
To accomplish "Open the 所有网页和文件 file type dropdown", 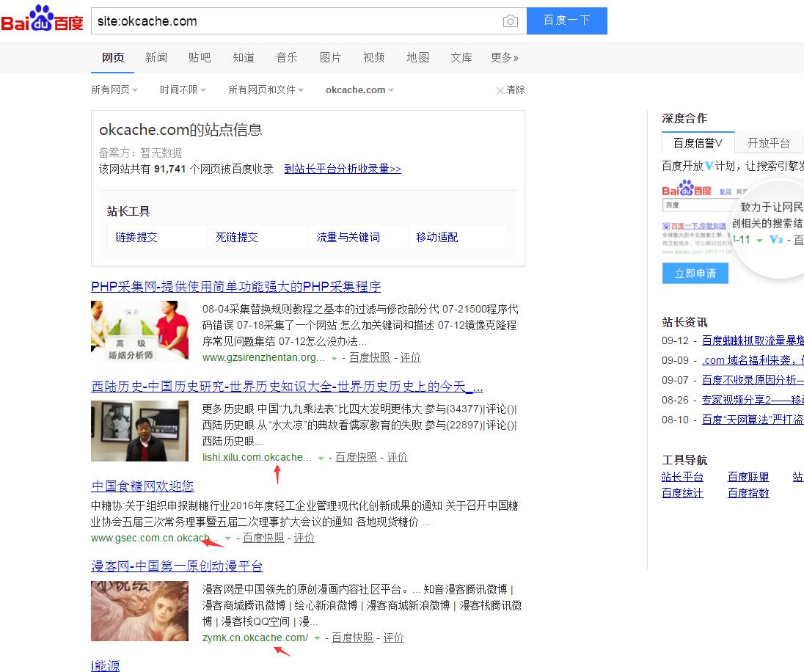I will 266,90.
